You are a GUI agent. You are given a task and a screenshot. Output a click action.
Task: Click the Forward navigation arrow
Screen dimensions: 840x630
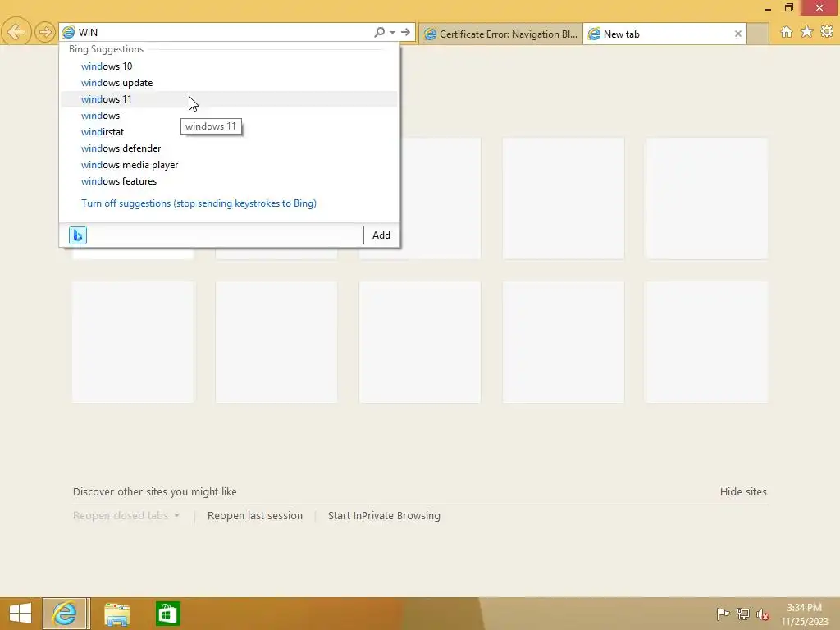pos(45,32)
